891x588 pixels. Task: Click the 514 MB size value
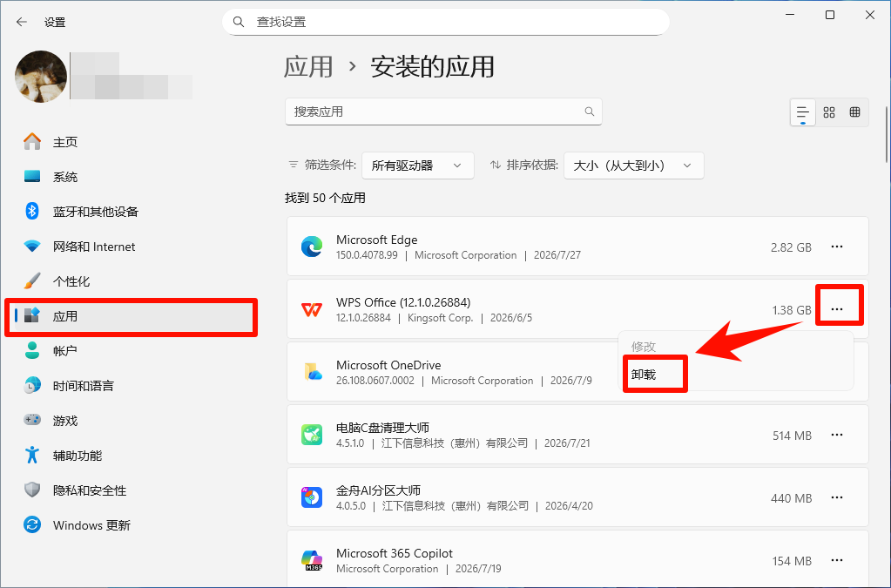point(792,436)
